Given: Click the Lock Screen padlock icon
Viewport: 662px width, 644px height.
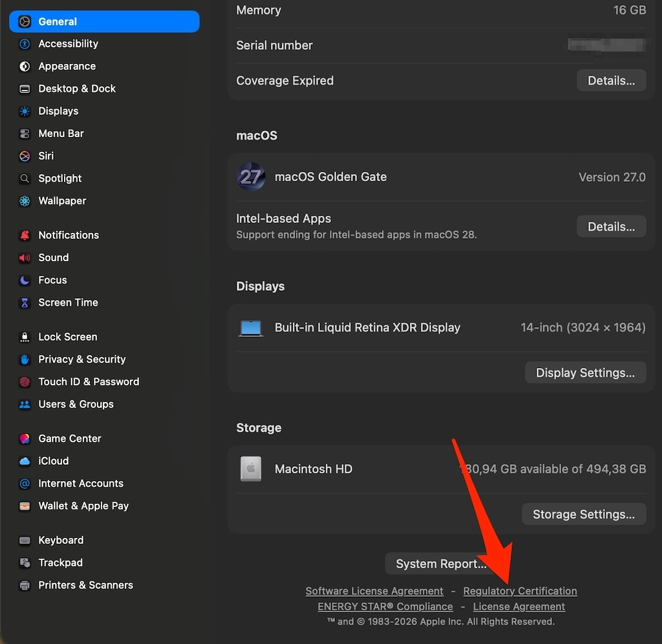Looking at the screenshot, I should click(25, 337).
